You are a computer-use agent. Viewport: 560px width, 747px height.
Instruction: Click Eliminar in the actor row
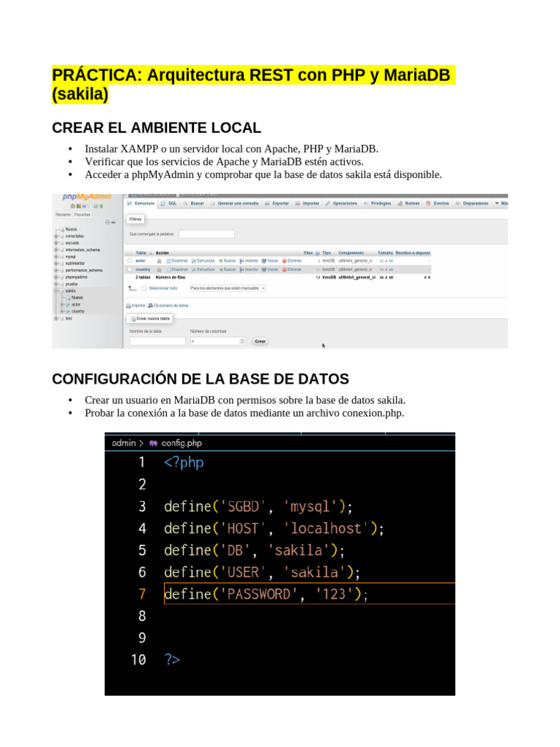(292, 261)
